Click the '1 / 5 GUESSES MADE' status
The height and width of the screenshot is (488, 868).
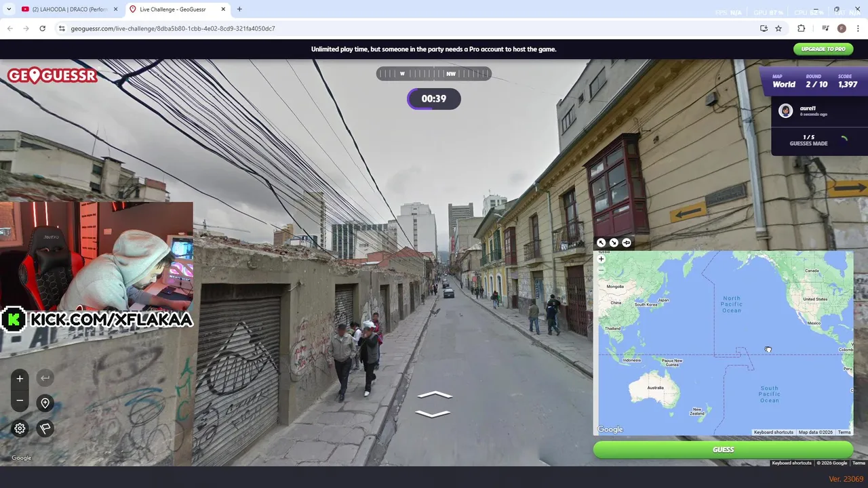point(808,140)
